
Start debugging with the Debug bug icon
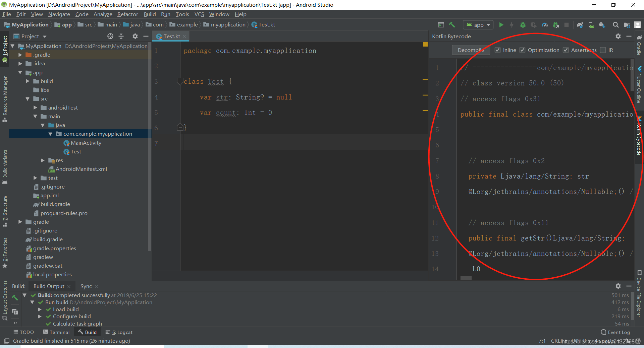click(523, 25)
